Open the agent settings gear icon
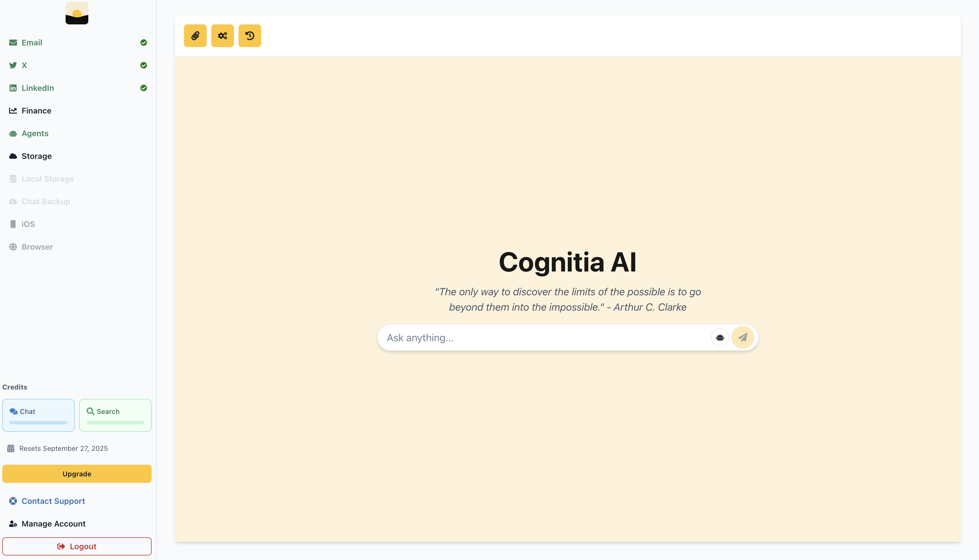The image size is (979, 560). [222, 35]
